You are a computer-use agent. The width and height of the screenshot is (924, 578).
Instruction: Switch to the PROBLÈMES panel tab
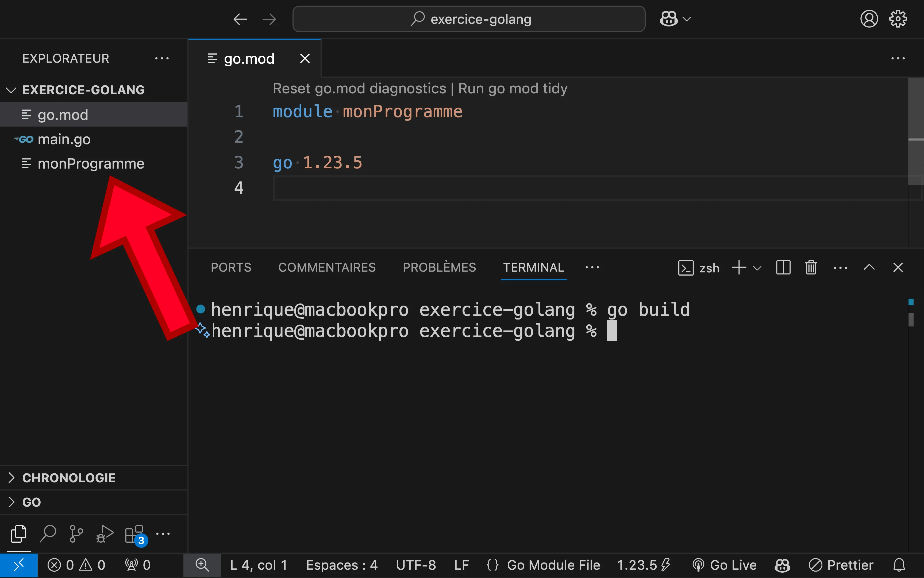439,267
